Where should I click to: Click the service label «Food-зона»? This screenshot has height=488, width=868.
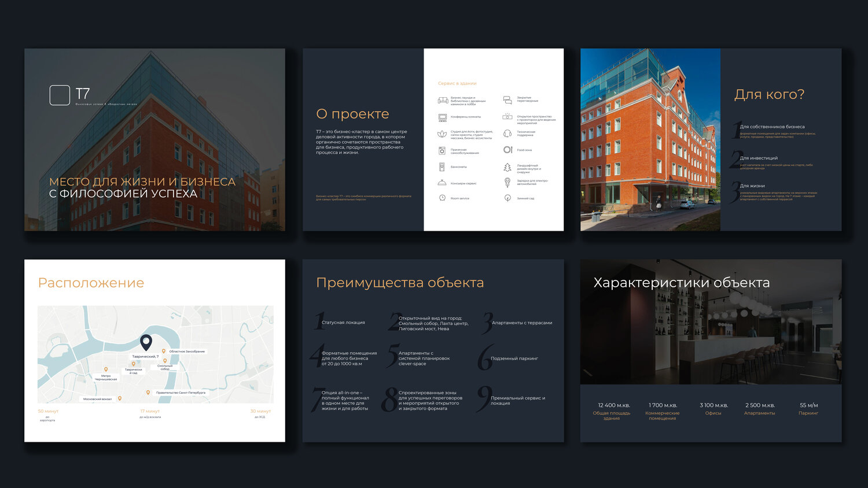pos(524,150)
